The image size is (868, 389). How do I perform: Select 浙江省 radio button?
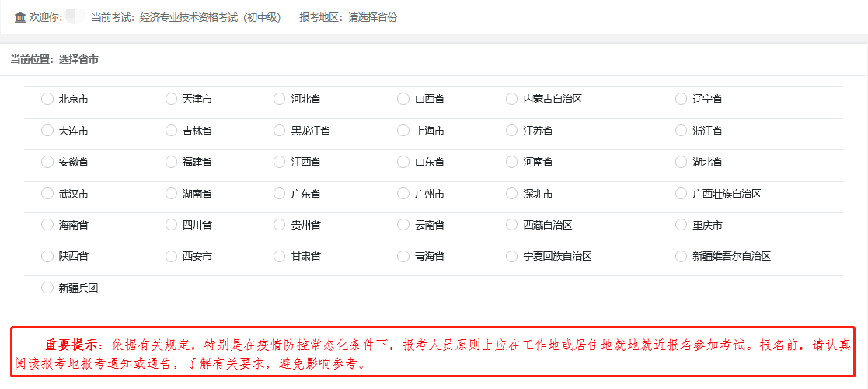click(682, 131)
